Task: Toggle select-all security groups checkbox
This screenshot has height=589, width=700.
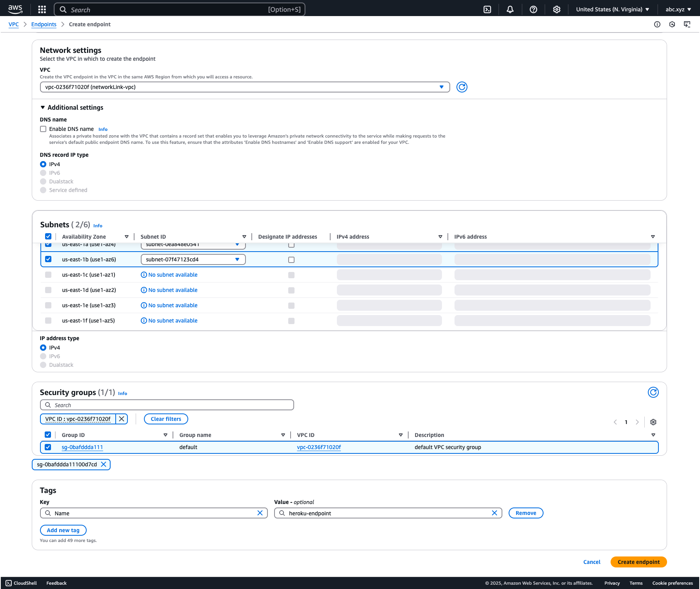Action: point(48,435)
